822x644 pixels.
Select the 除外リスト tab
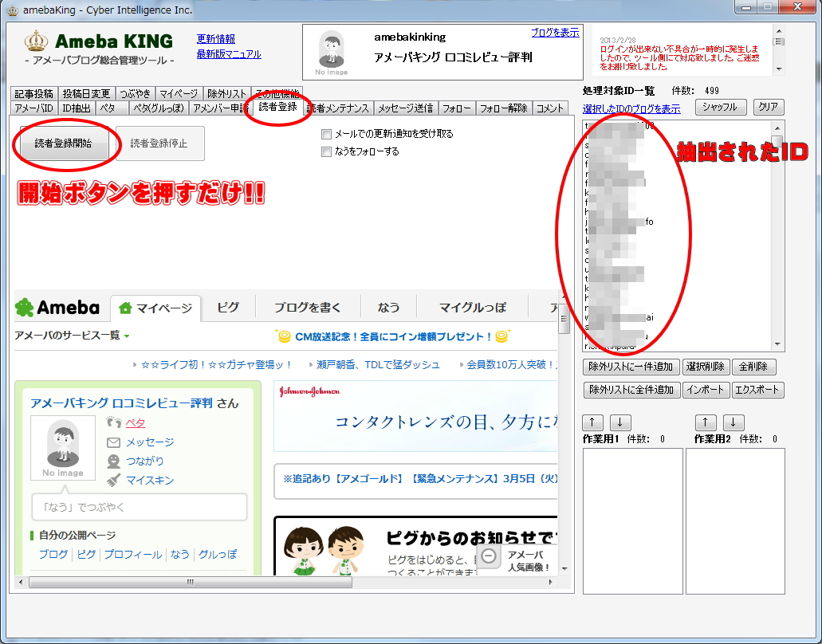[x=226, y=94]
